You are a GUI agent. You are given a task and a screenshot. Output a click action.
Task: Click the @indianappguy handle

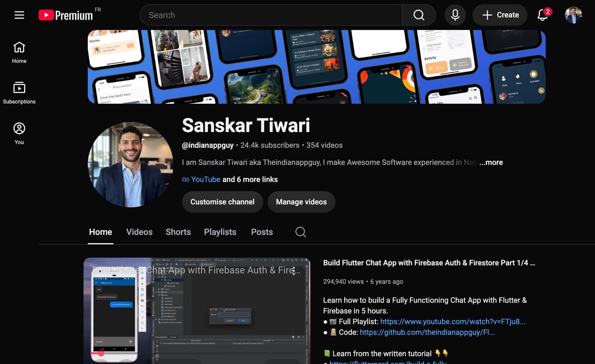point(208,145)
